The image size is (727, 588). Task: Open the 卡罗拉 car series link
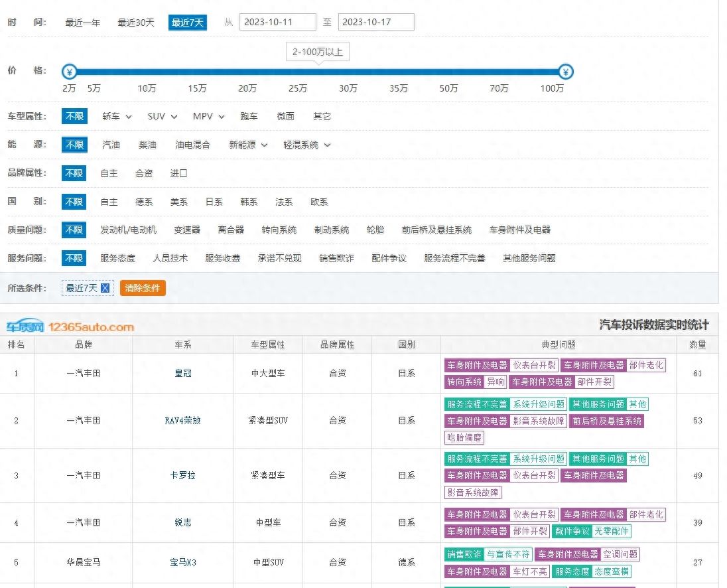tap(182, 475)
